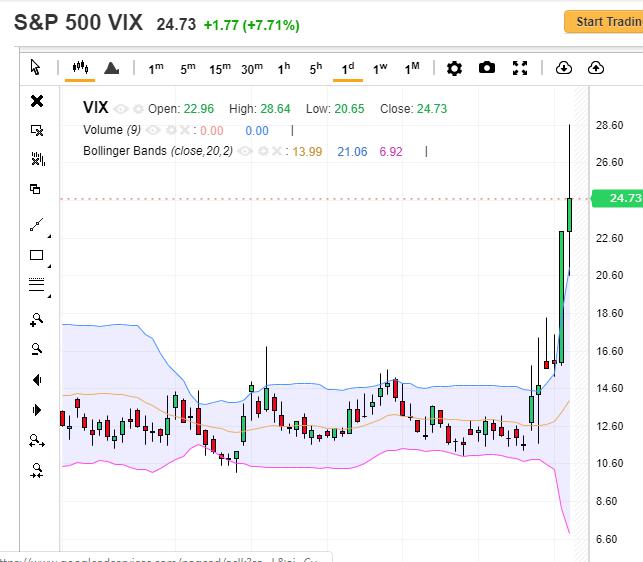Zoom out with magnifier minus icon
This screenshot has width=643, height=562.
pos(36,349)
